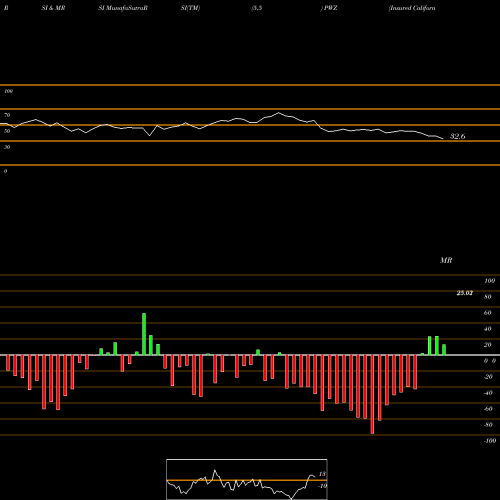Click the mini chart thumbnail at the bottom

[247, 479]
